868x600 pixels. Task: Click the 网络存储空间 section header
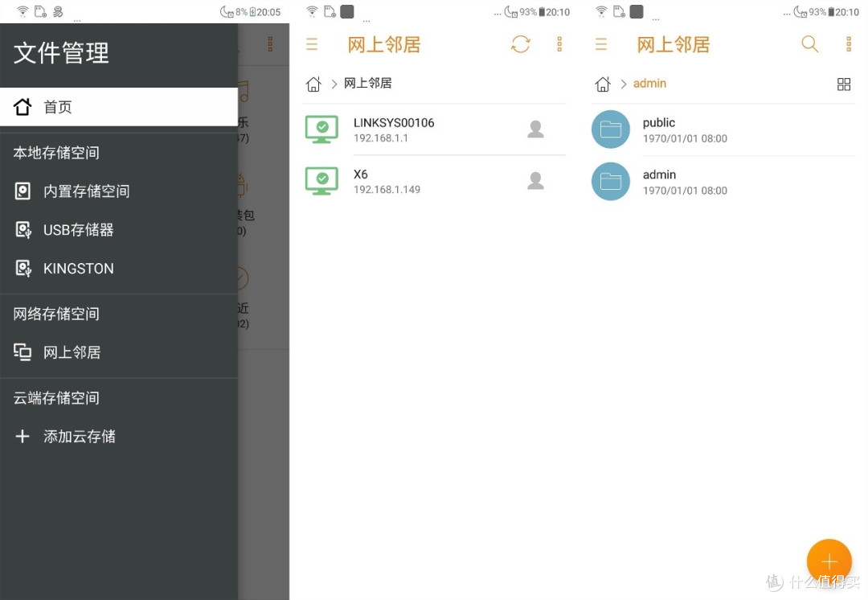(56, 314)
